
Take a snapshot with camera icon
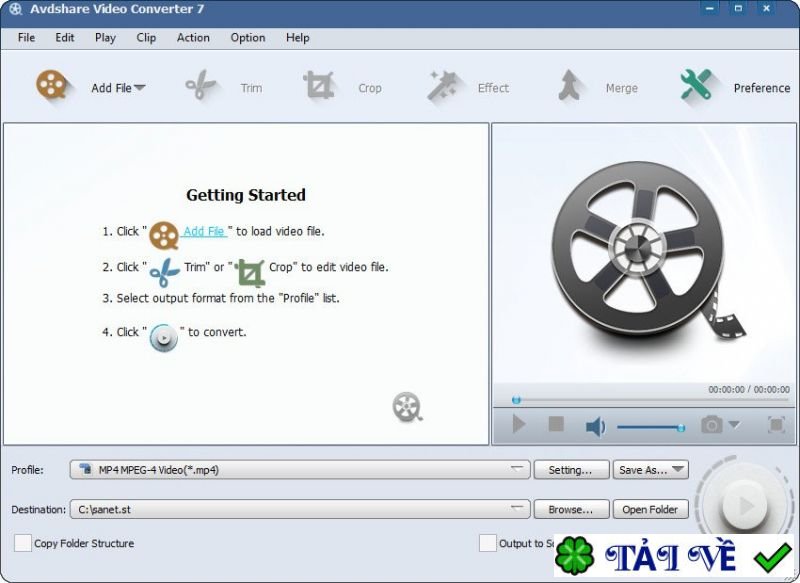pos(712,424)
